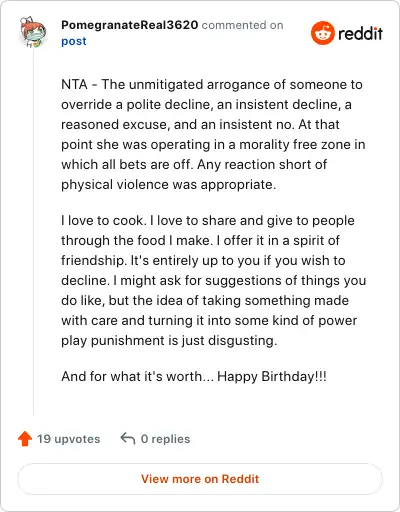Click the "View more on Reddit" button
This screenshot has width=400, height=512.
[200, 479]
